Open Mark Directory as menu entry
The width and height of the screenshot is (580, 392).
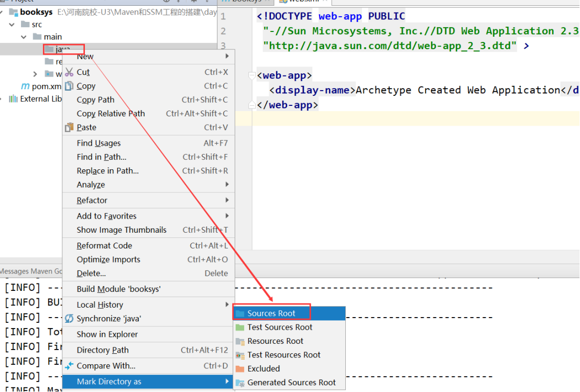148,382
